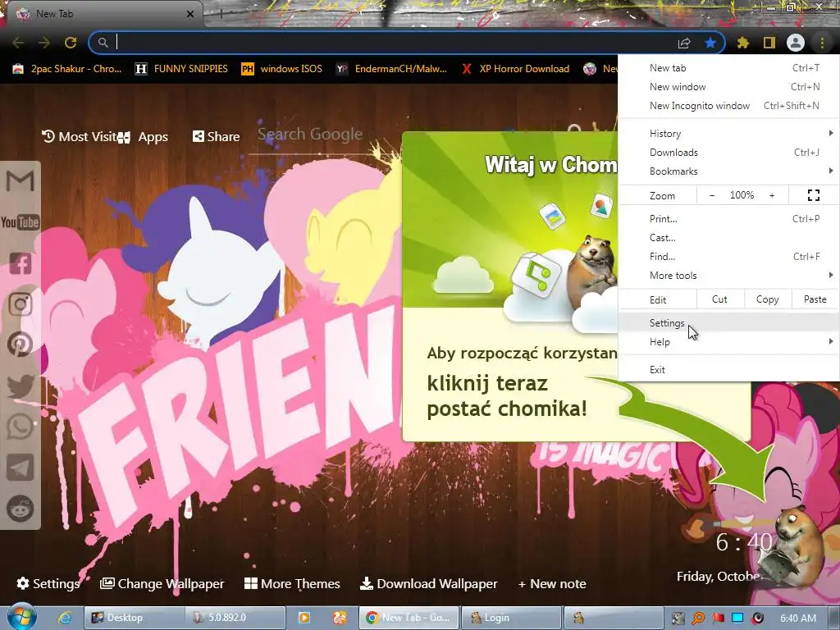Open Telegram icon in left sidebar
840x630 pixels.
(20, 468)
